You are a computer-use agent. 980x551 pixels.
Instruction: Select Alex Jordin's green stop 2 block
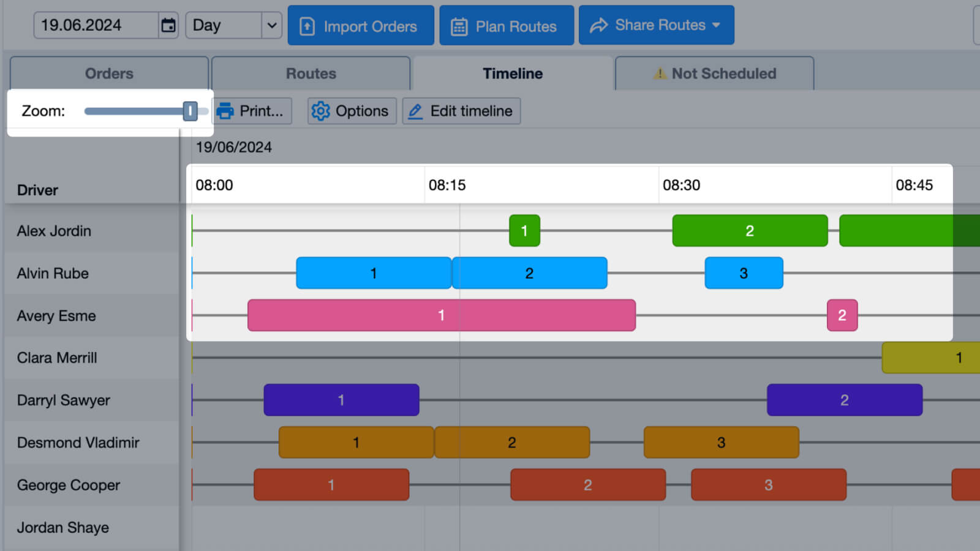pyautogui.click(x=750, y=231)
